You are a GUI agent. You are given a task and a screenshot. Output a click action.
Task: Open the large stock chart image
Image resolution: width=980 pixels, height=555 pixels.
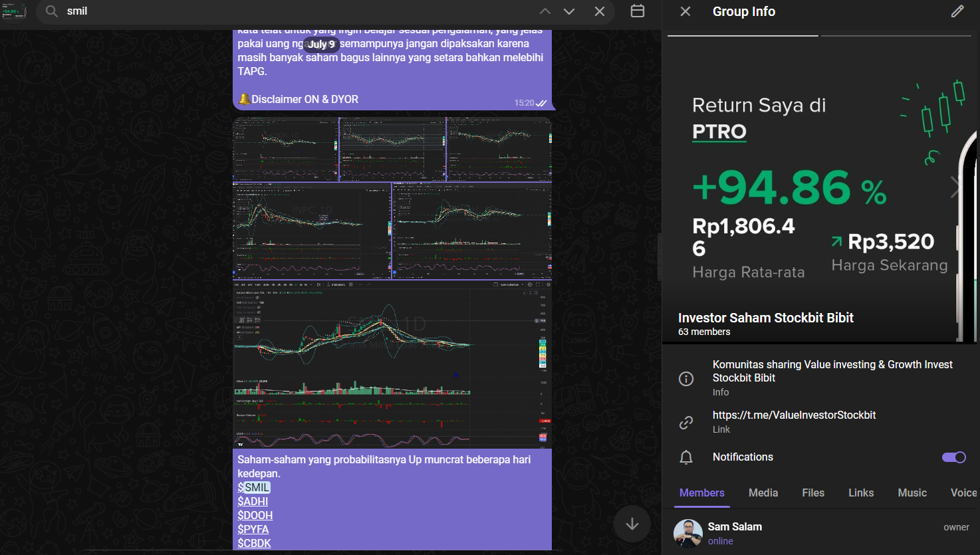(392, 364)
